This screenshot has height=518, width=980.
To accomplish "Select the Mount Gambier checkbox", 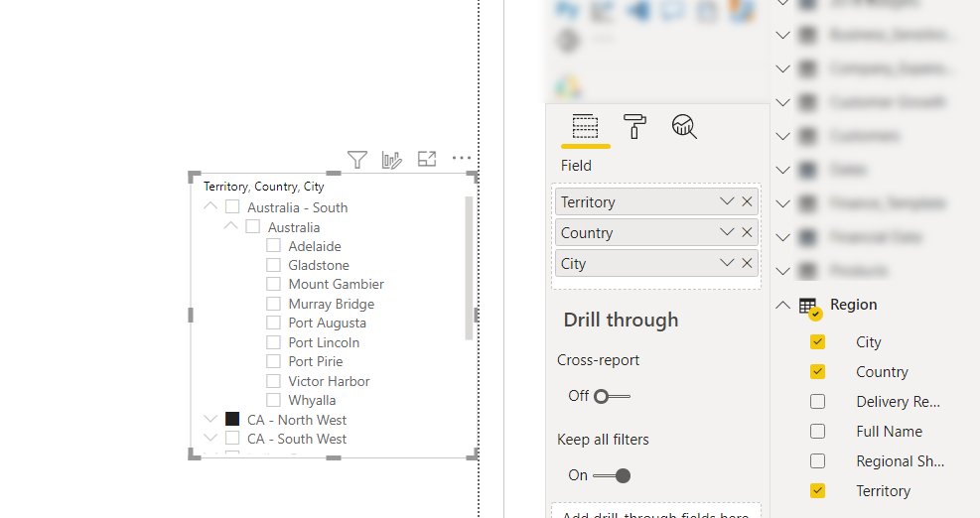I will 273,284.
